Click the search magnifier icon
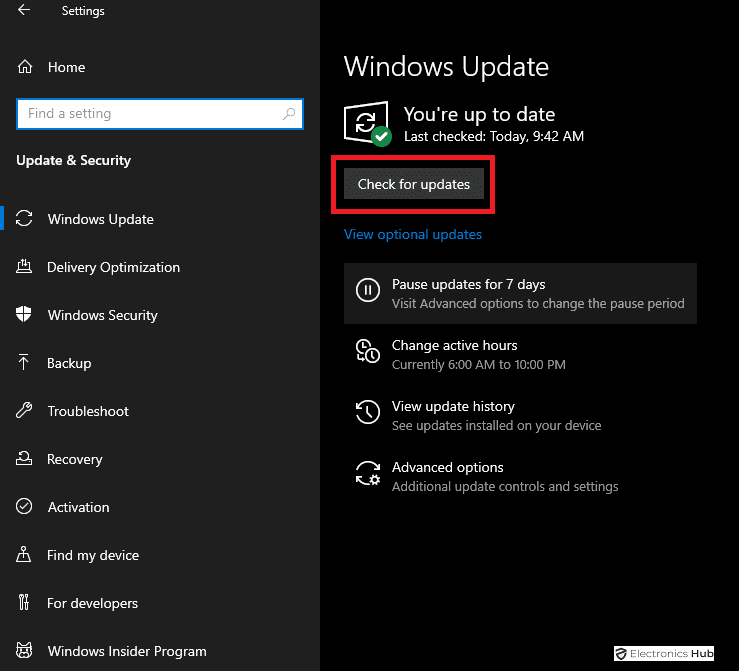The height and width of the screenshot is (671, 739). [x=290, y=114]
